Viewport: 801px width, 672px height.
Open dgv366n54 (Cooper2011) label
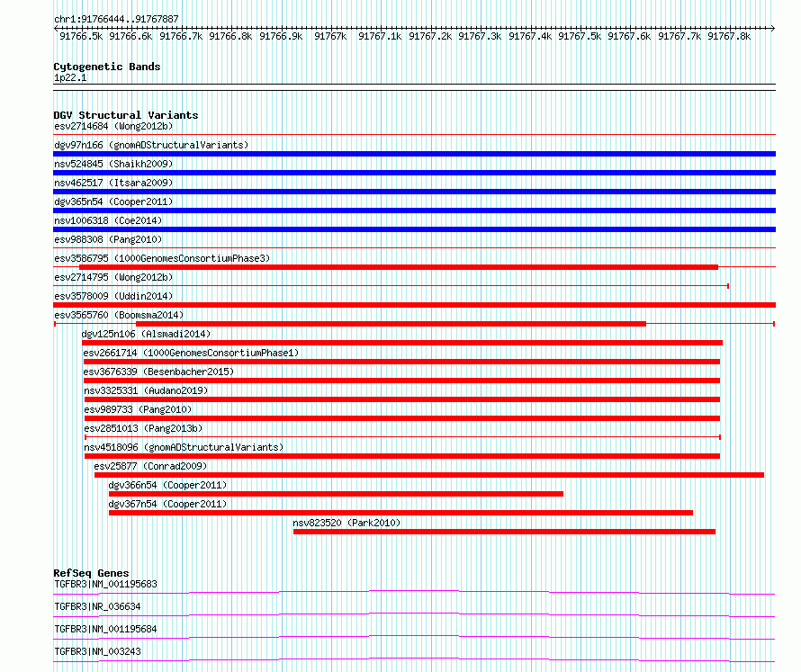pyautogui.click(x=167, y=485)
